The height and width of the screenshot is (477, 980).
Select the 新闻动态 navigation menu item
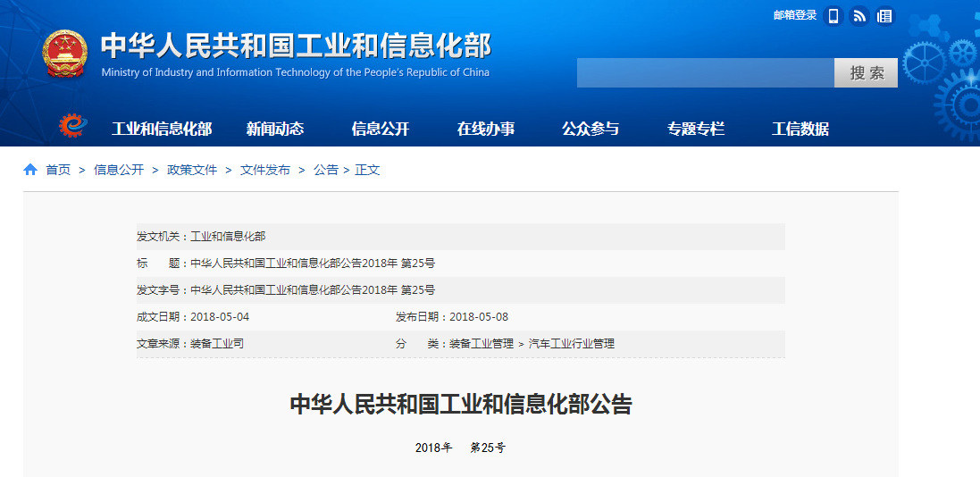pyautogui.click(x=275, y=129)
